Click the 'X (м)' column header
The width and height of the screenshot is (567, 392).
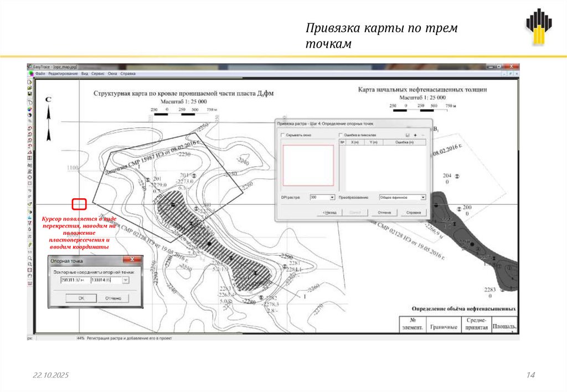tap(355, 142)
